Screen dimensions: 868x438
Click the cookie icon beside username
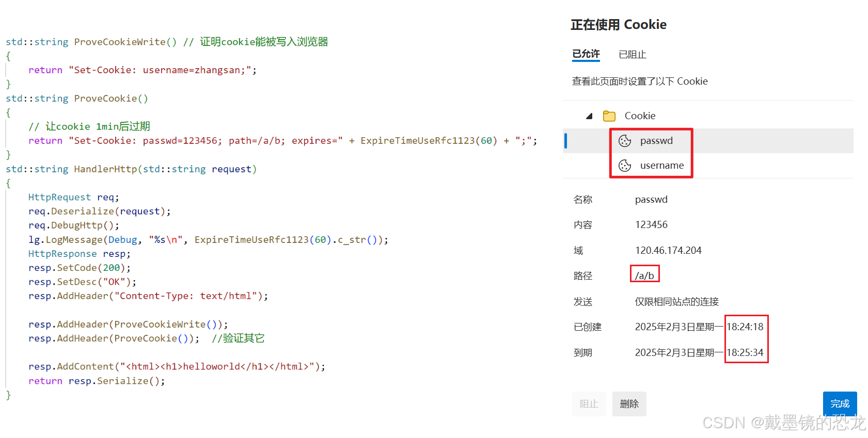click(625, 166)
